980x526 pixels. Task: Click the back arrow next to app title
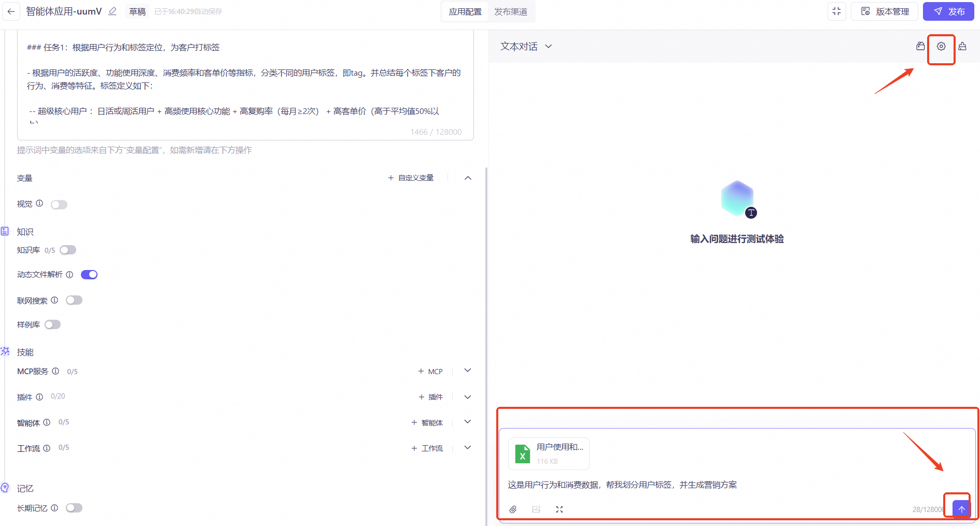coord(11,11)
